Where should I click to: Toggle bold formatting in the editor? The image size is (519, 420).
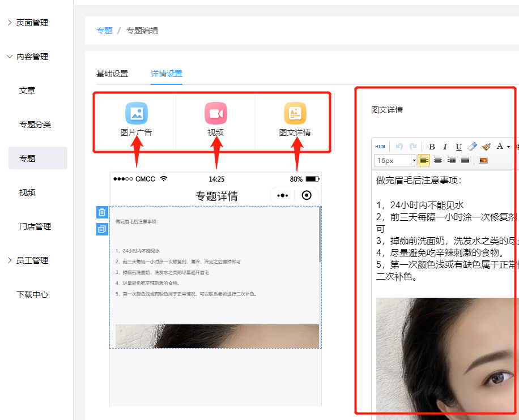pyautogui.click(x=432, y=147)
